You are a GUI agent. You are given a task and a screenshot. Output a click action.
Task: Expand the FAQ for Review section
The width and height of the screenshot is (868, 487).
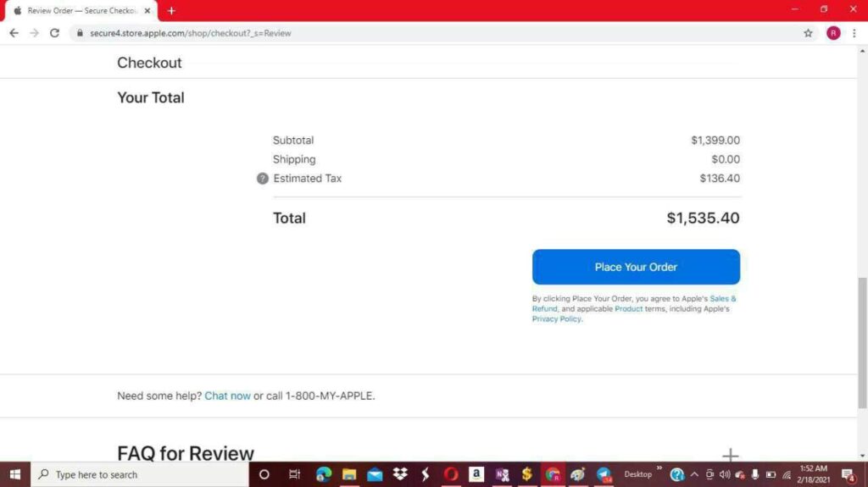730,455
